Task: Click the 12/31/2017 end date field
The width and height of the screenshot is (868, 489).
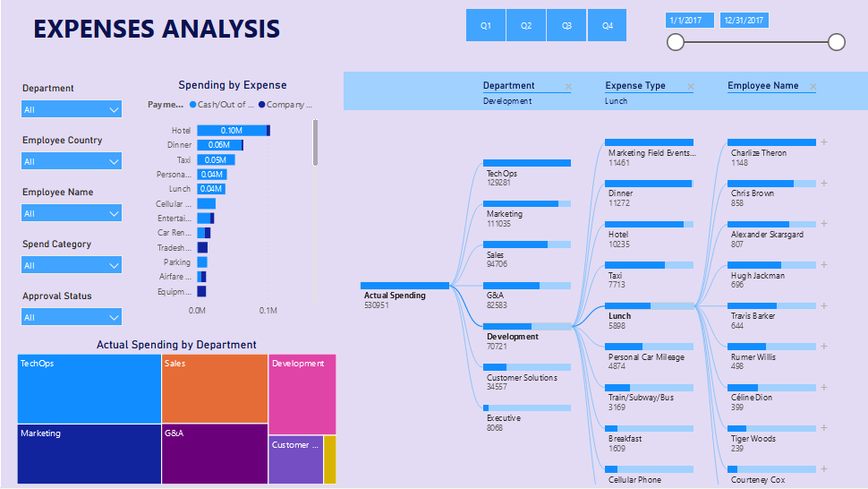Action: pyautogui.click(x=745, y=21)
